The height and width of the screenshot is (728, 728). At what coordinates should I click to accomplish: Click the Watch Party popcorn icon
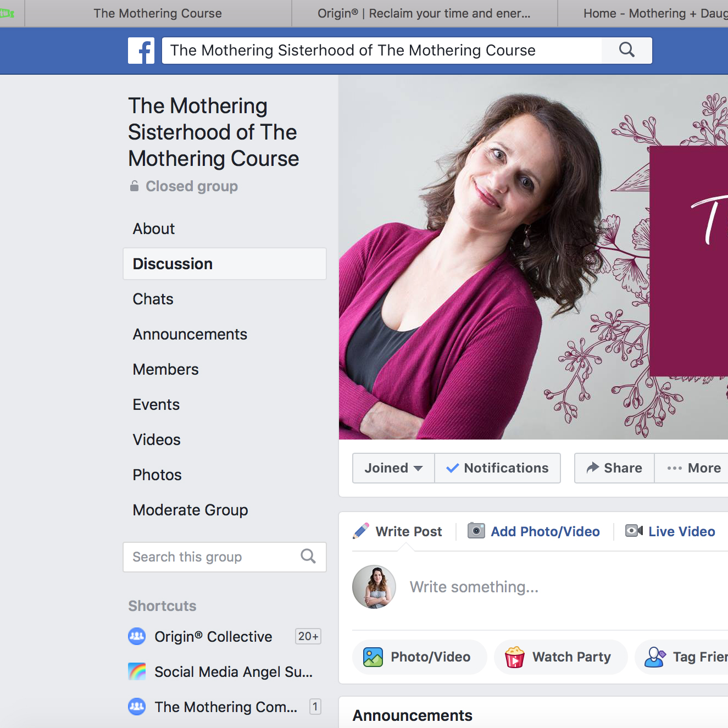pyautogui.click(x=515, y=657)
